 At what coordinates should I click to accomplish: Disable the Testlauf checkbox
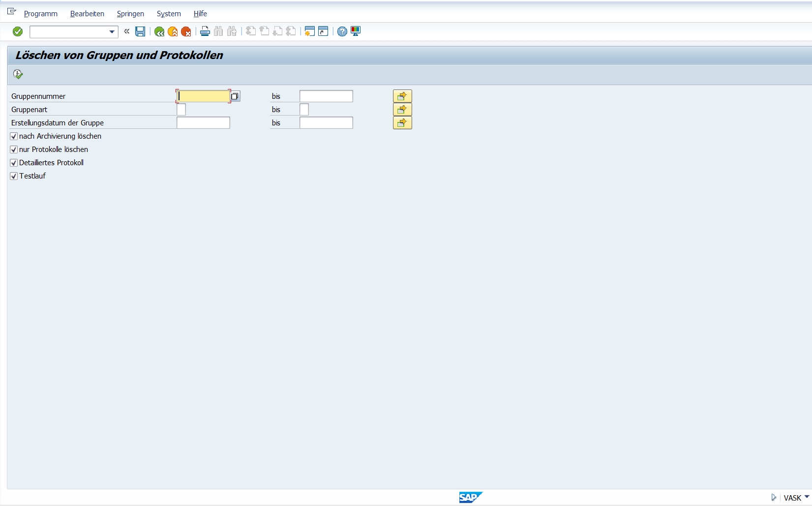(14, 176)
